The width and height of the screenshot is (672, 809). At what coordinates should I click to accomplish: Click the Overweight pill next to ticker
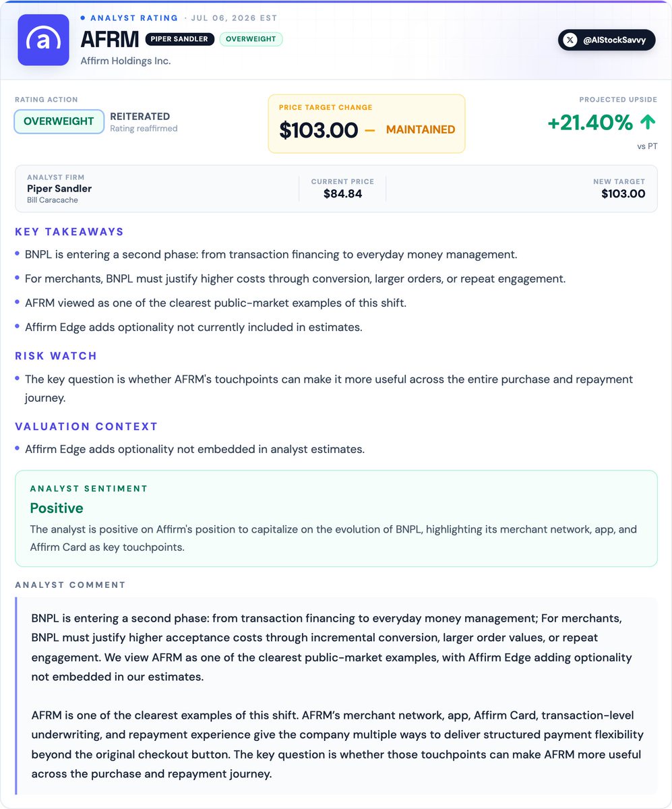tap(251, 39)
